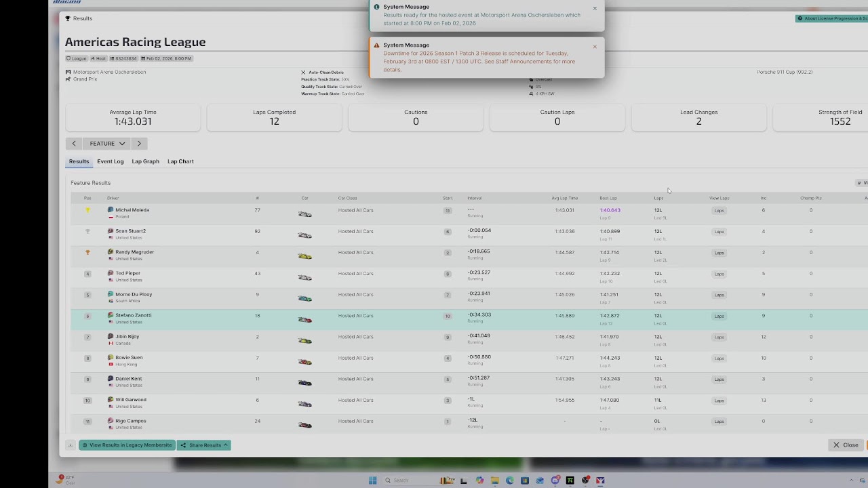This screenshot has height=488, width=868.
Task: View laps for Ted Pieper
Action: [x=719, y=274]
